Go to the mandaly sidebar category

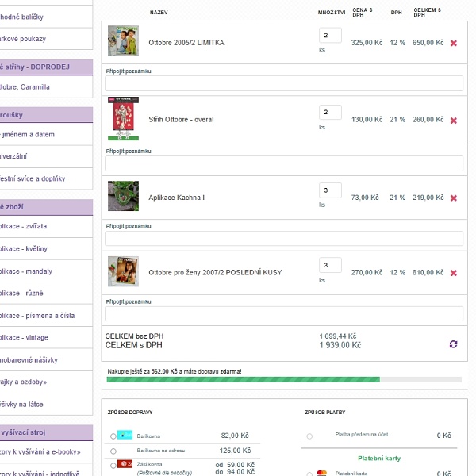point(32,271)
